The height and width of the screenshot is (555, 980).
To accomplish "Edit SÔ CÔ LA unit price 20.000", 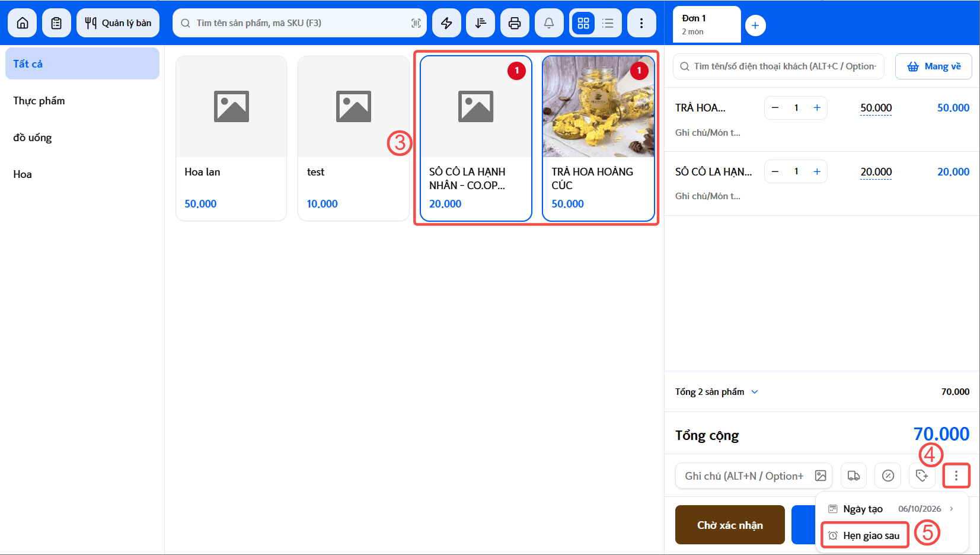I will 876,172.
